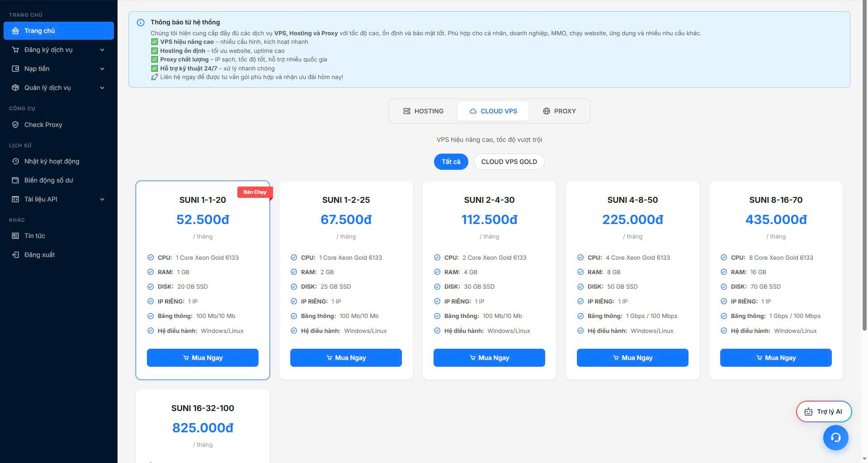Click the info icon in system notice
868x463 pixels.
(x=141, y=23)
